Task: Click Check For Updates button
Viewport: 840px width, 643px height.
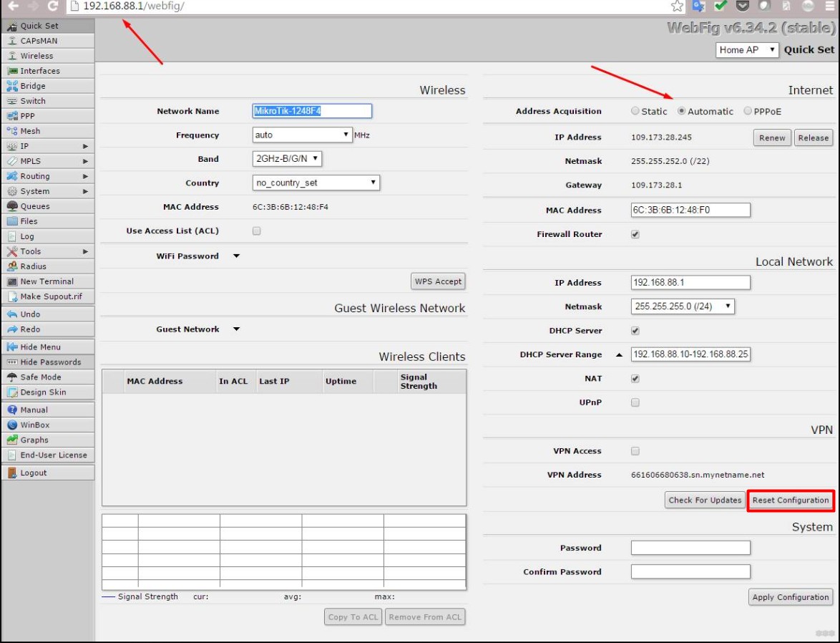Action: pyautogui.click(x=705, y=501)
